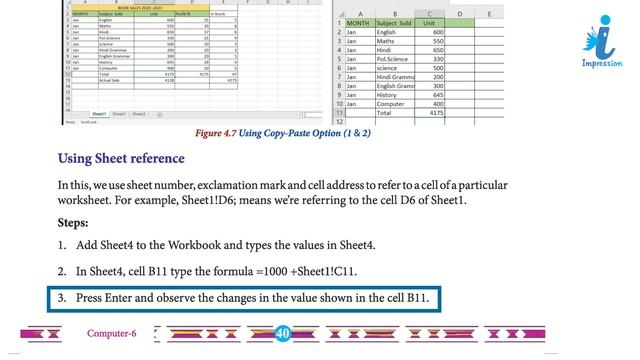Click the 'Using Sheet reference' heading
This screenshot has height=360, width=640.
tap(121, 158)
